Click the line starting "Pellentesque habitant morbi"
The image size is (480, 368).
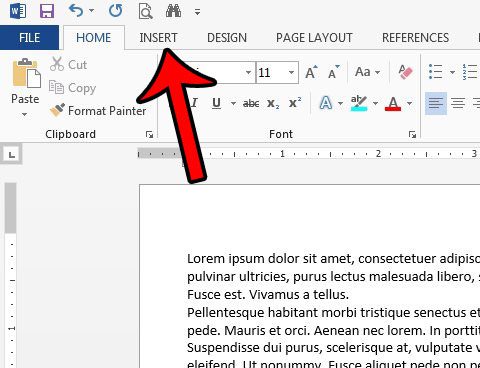tap(333, 313)
